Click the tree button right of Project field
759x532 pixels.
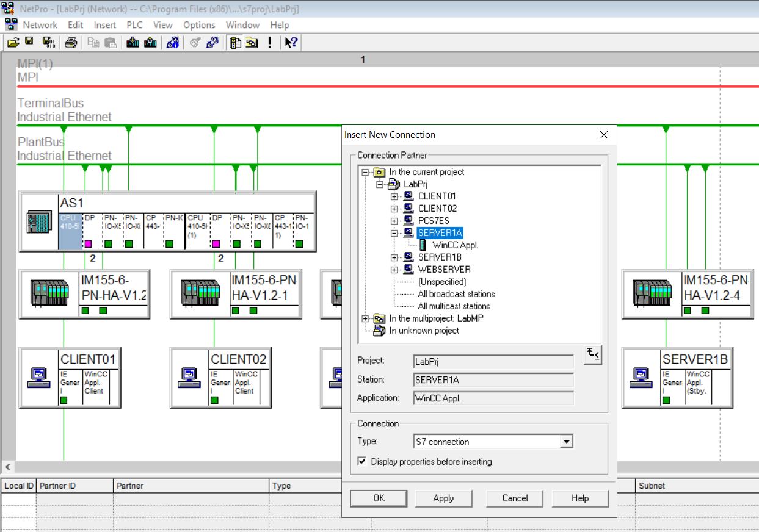[592, 354]
